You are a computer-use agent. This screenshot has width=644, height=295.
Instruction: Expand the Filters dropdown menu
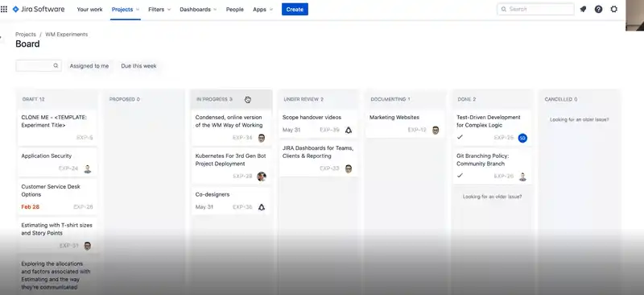point(159,9)
